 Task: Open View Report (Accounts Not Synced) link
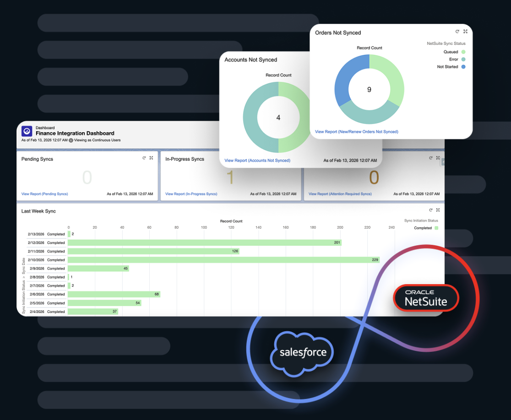[x=257, y=161]
